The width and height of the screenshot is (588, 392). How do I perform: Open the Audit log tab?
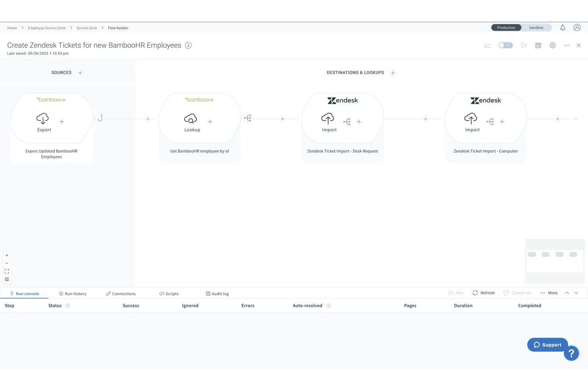click(x=217, y=294)
